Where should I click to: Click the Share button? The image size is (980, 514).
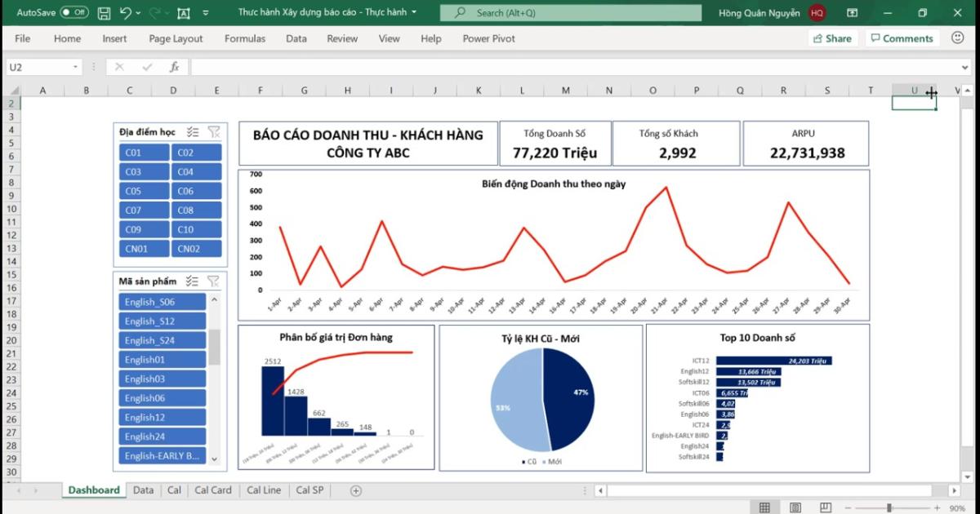pos(831,38)
